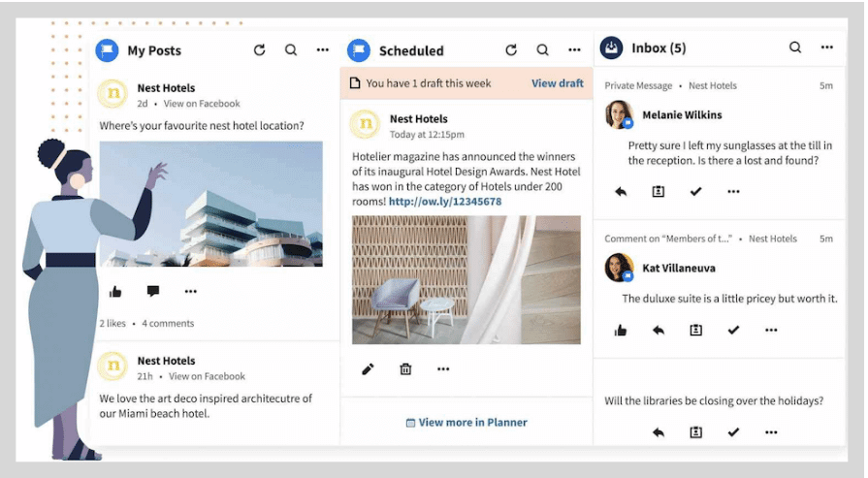Open more options for Melanie Wilkins' message
The height and width of the screenshot is (478, 868).
click(733, 191)
